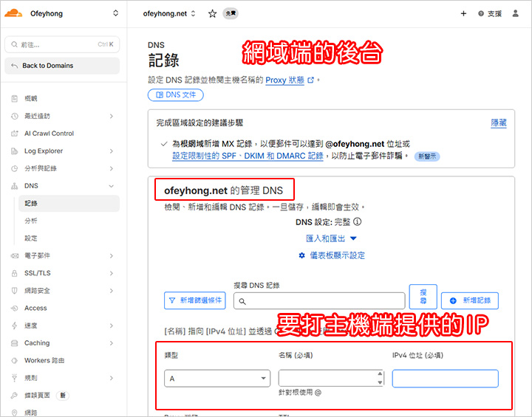The width and height of the screenshot is (532, 417).
Task: Click the 新增記錄 button
Action: pos(470,300)
